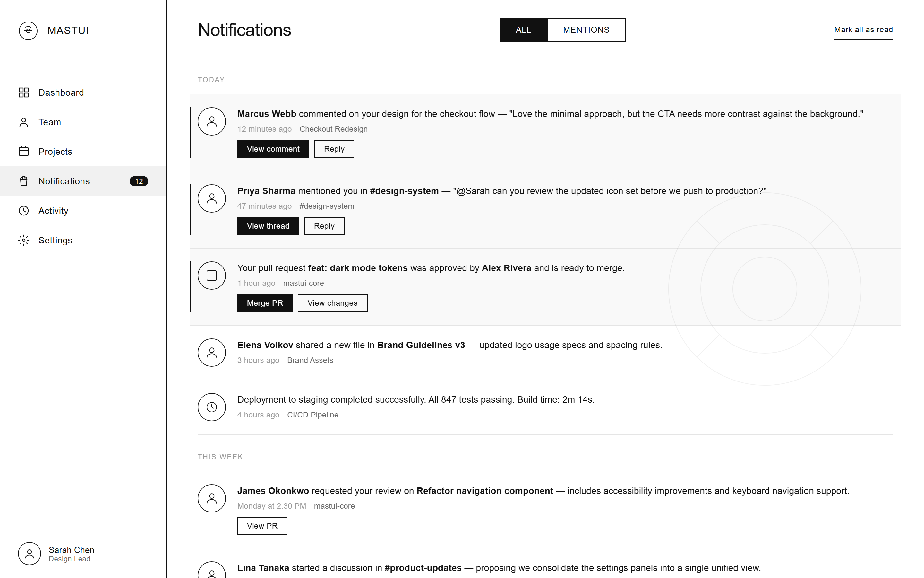Click the Projects calendar icon

24,151
